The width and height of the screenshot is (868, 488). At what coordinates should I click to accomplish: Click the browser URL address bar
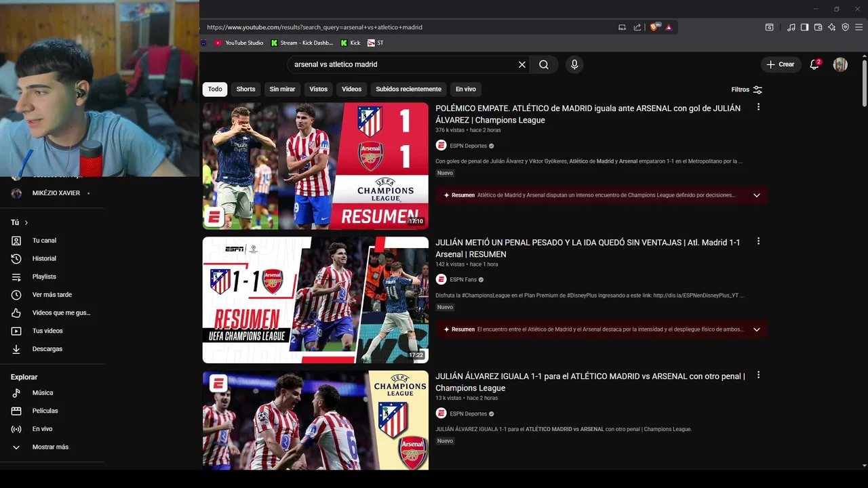point(407,27)
